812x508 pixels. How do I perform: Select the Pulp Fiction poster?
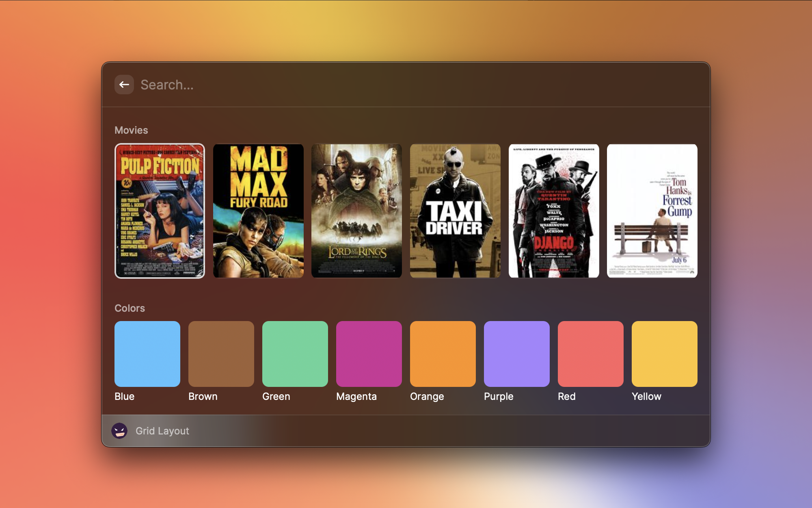point(160,211)
